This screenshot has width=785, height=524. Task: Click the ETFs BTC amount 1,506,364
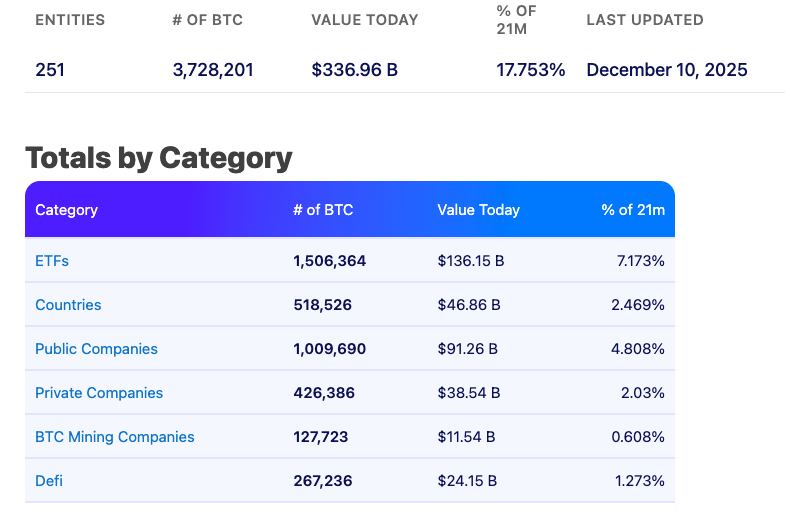(330, 261)
